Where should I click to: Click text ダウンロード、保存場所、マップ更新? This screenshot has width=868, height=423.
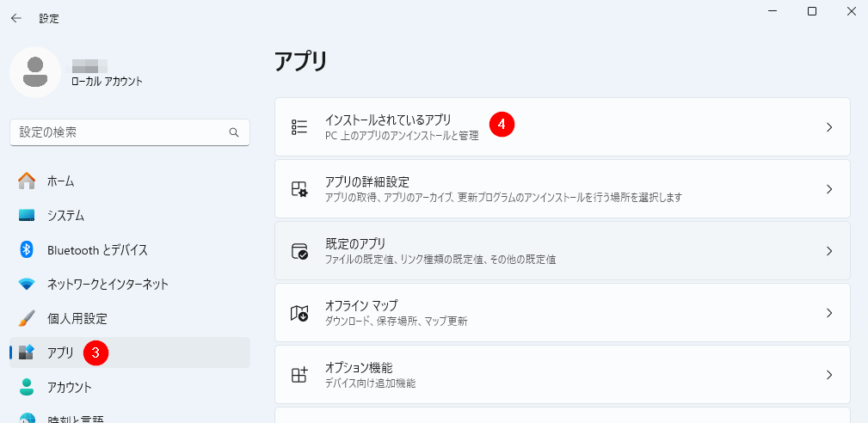[x=397, y=322]
